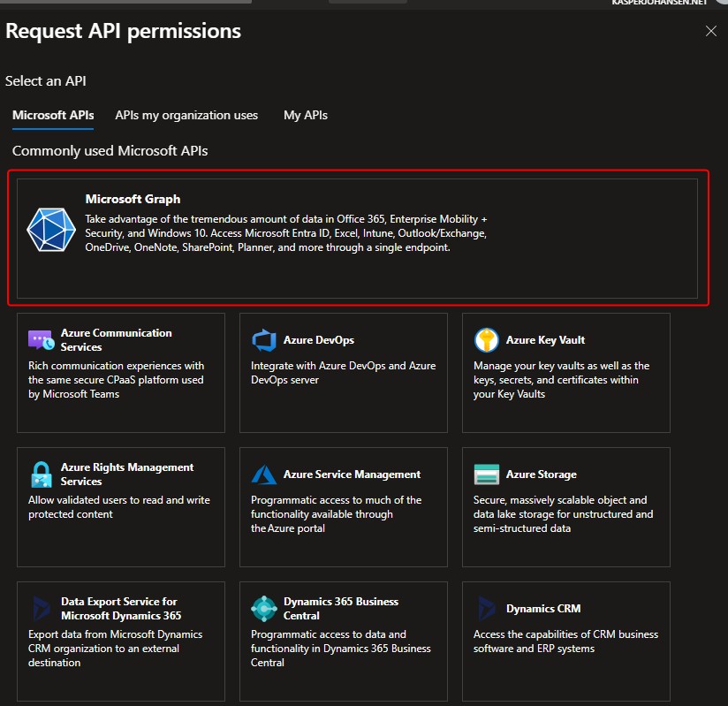This screenshot has width=728, height=706.
Task: Click the Azure Storage icon
Action: pos(487,474)
